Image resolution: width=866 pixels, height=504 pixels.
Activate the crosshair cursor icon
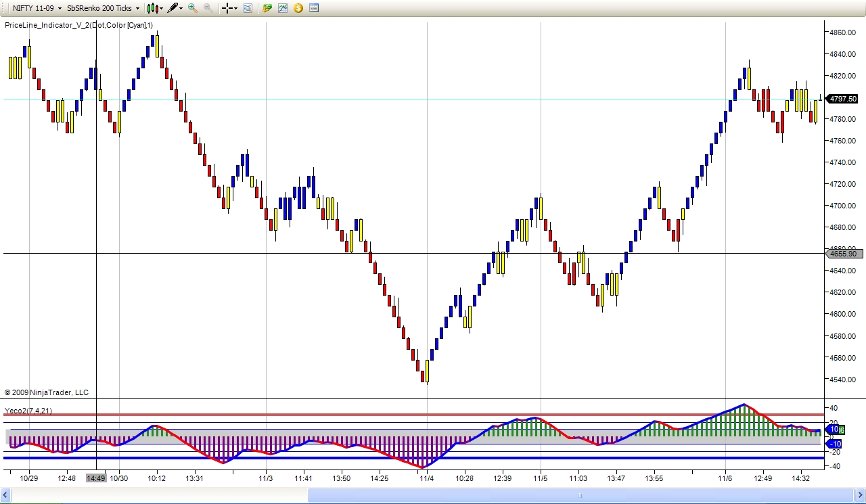pyautogui.click(x=227, y=8)
